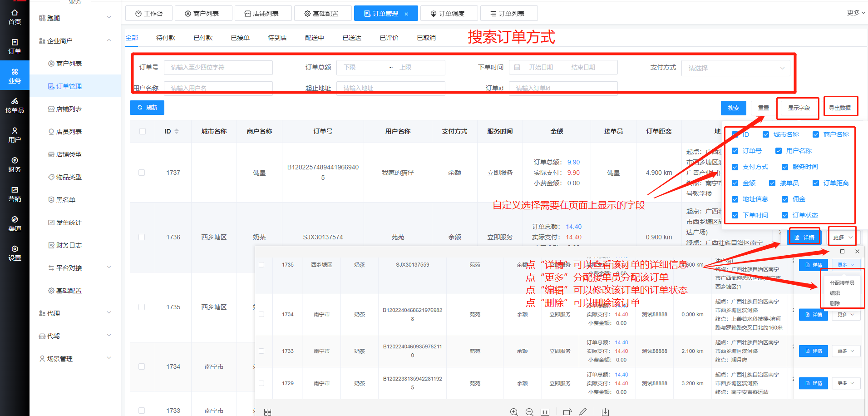Viewport: 868px width, 416px height.
Task: Click the calendar icon in the 下单时间 field
Action: [517, 67]
